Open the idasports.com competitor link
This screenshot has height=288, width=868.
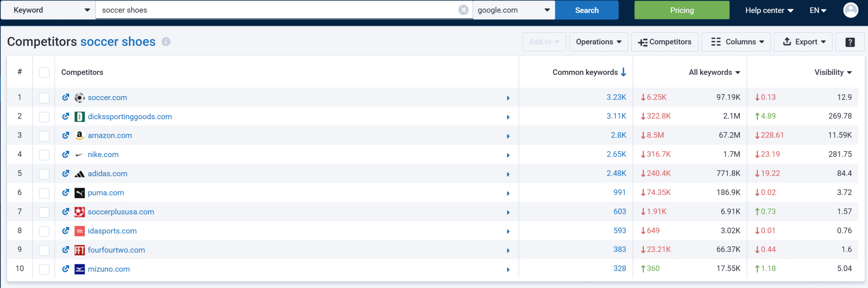coord(112,231)
